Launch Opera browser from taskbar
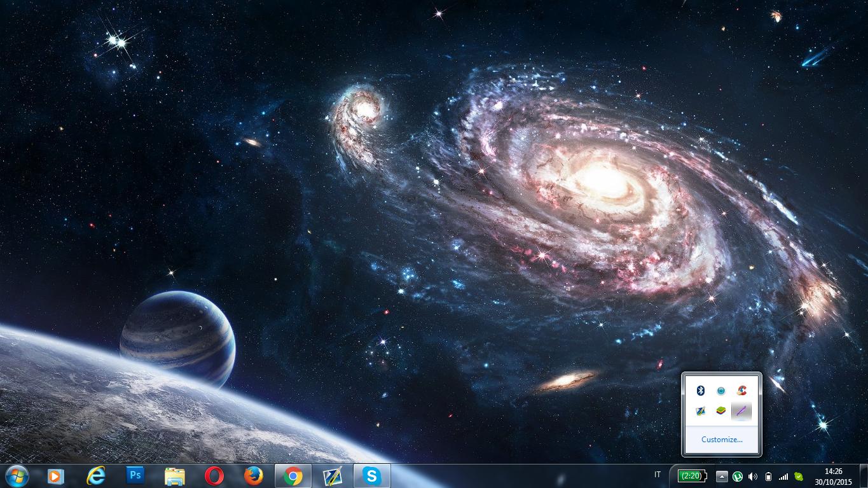This screenshot has height=488, width=868. pyautogui.click(x=214, y=476)
